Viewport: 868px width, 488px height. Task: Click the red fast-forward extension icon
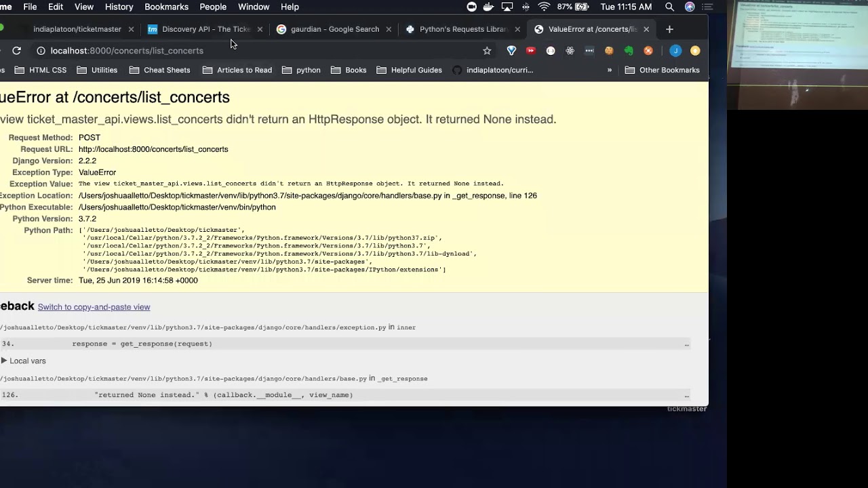531,51
